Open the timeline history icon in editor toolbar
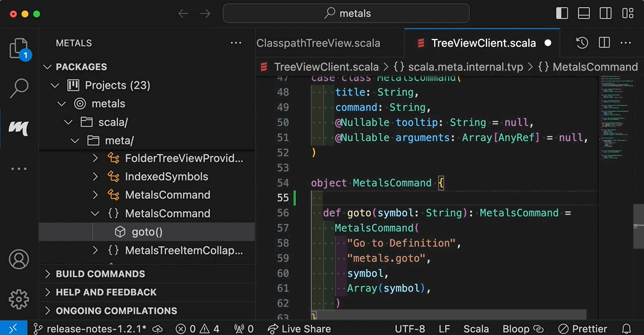Viewport: 644px width, 335px height. click(x=582, y=43)
